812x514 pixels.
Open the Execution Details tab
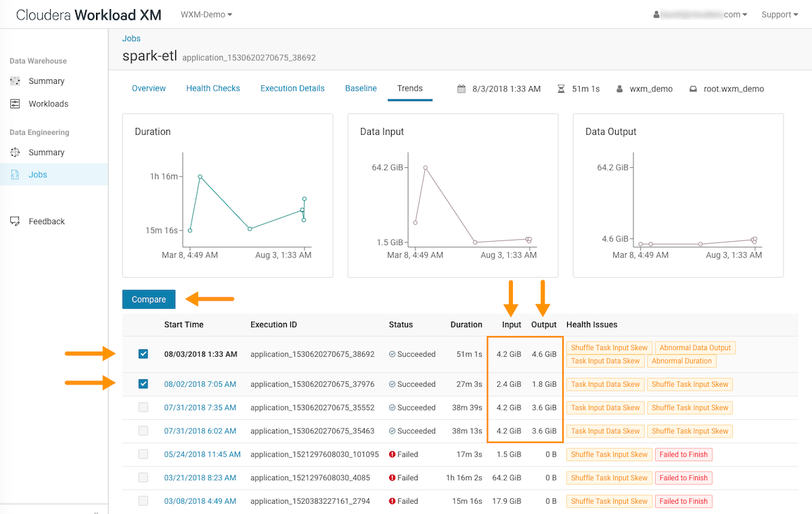(x=292, y=88)
